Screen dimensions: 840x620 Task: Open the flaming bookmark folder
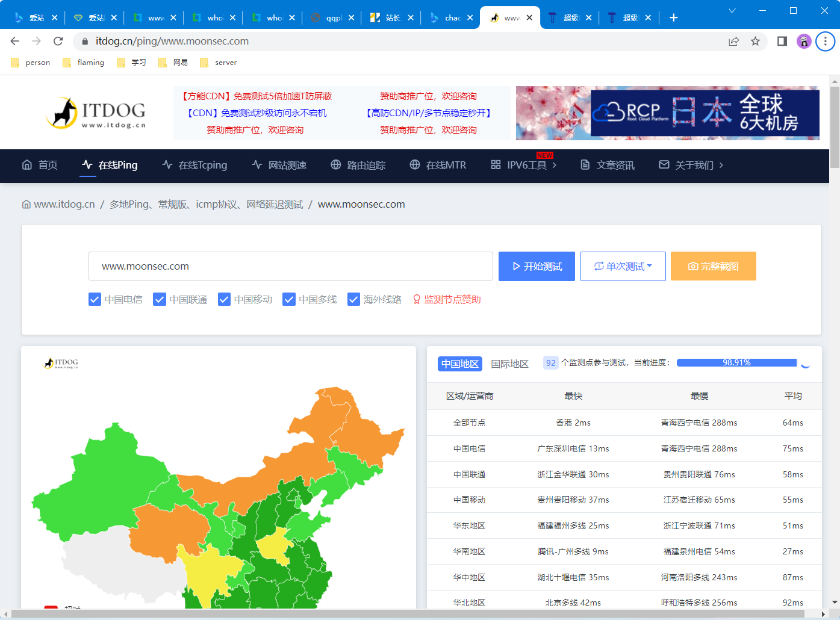(x=84, y=63)
